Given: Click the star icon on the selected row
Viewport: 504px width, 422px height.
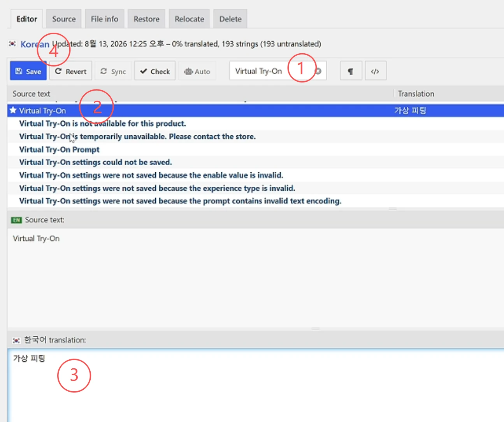Looking at the screenshot, I should pos(13,110).
